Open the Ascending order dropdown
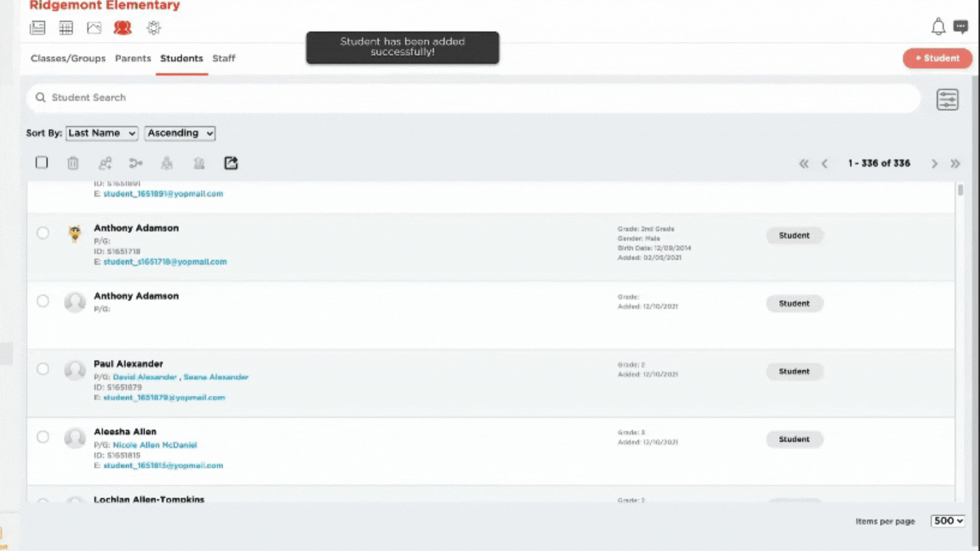 point(180,133)
